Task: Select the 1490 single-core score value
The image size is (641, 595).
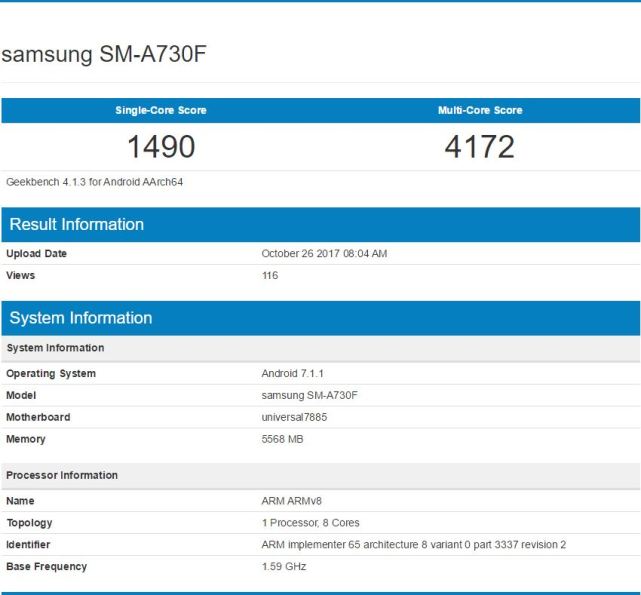Action: pos(160,147)
